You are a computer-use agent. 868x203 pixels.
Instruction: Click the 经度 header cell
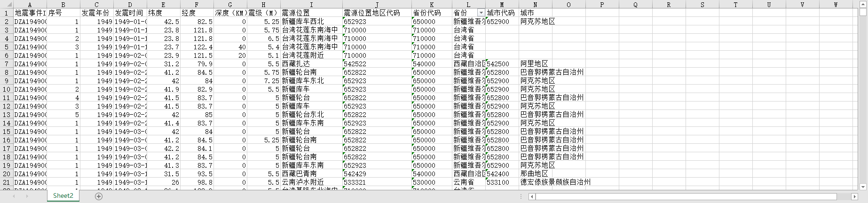pyautogui.click(x=197, y=13)
